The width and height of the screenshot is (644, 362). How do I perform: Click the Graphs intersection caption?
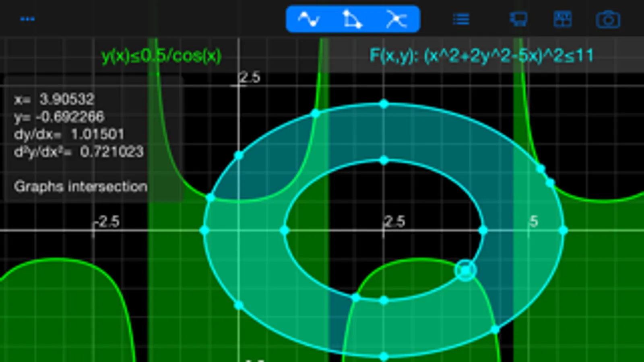80,186
